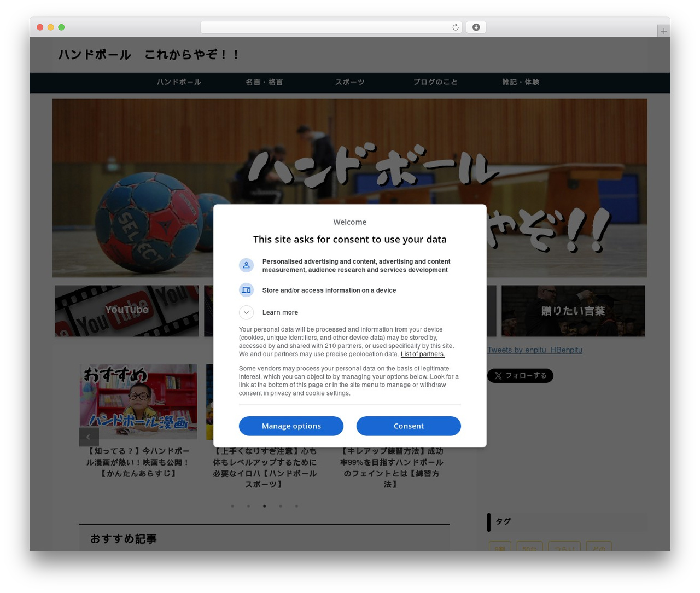Click previous arrow on article carousel

click(x=89, y=437)
